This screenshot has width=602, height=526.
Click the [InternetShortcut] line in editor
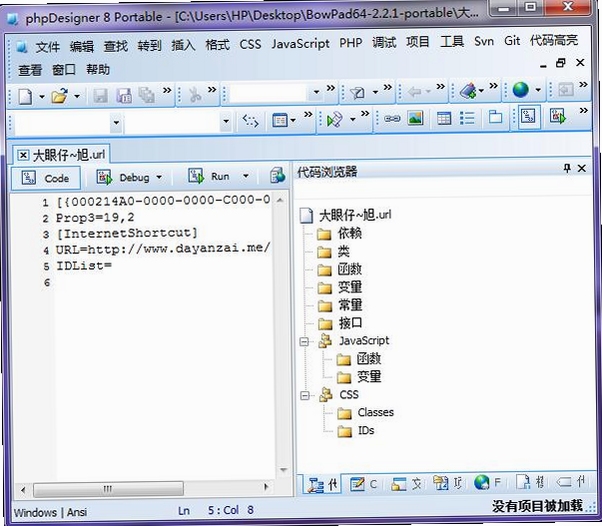tap(127, 233)
